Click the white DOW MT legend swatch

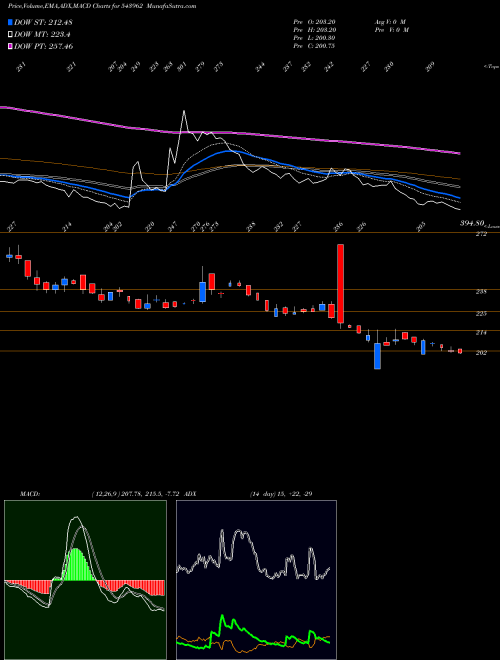coord(11,35)
